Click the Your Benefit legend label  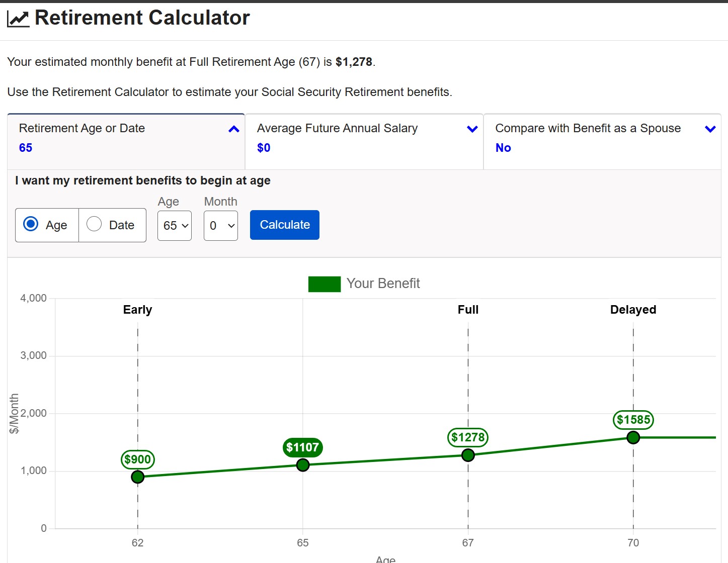(383, 284)
